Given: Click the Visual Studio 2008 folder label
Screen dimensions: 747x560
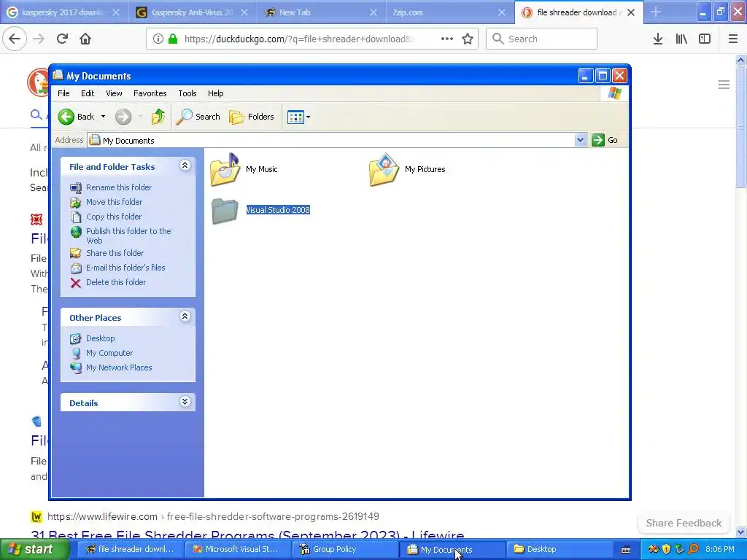Looking at the screenshot, I should (278, 210).
